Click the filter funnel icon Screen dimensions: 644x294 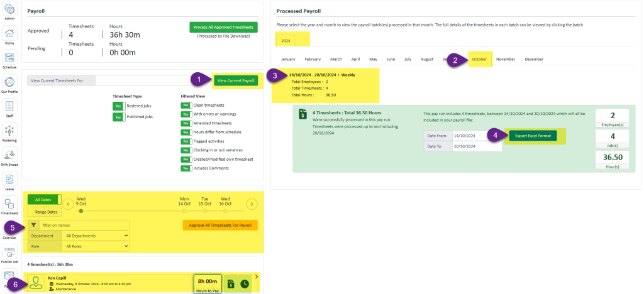point(34,225)
